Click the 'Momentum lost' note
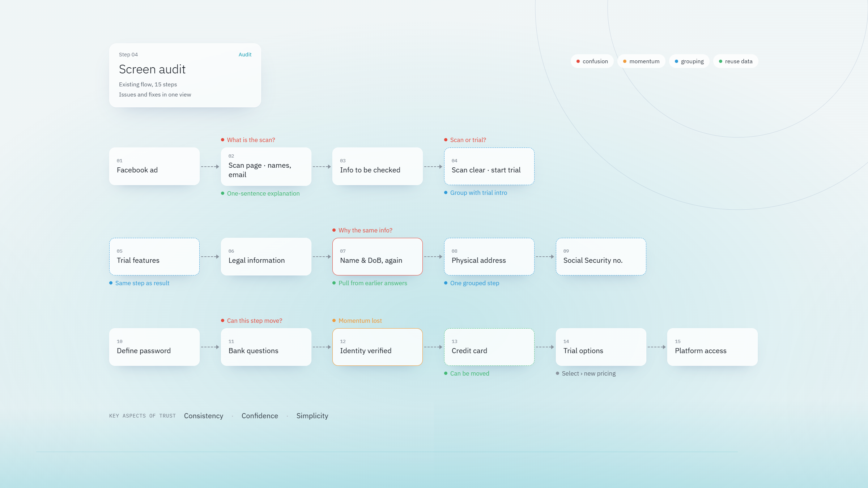The width and height of the screenshot is (868, 488). coord(357,321)
